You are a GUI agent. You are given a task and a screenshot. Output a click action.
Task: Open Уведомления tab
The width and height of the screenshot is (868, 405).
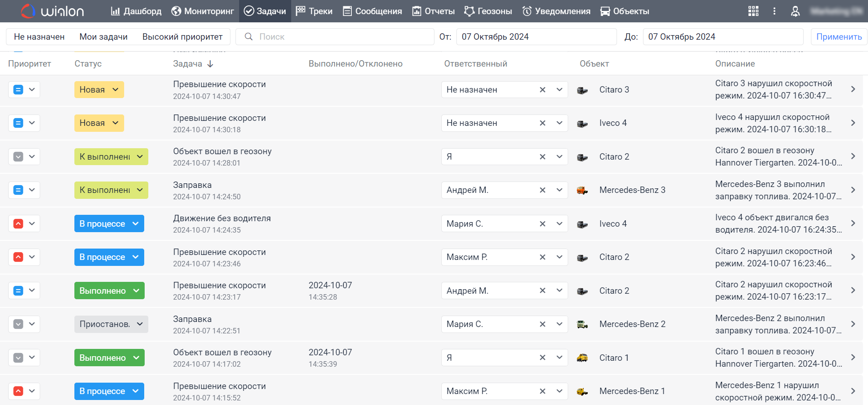556,11
